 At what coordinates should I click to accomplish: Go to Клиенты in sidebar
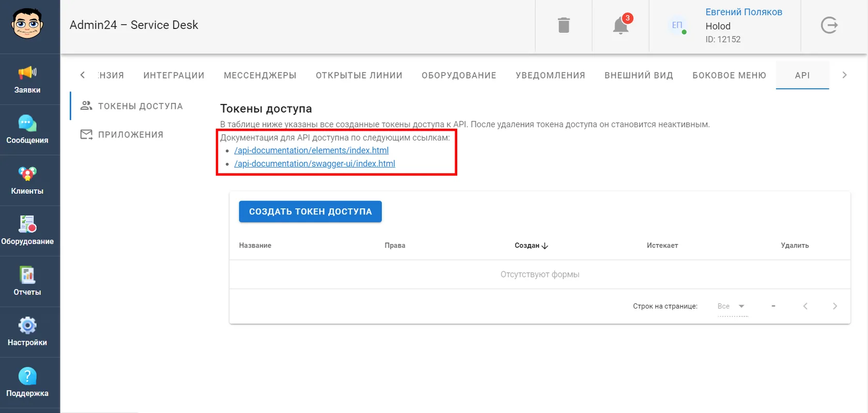(27, 180)
